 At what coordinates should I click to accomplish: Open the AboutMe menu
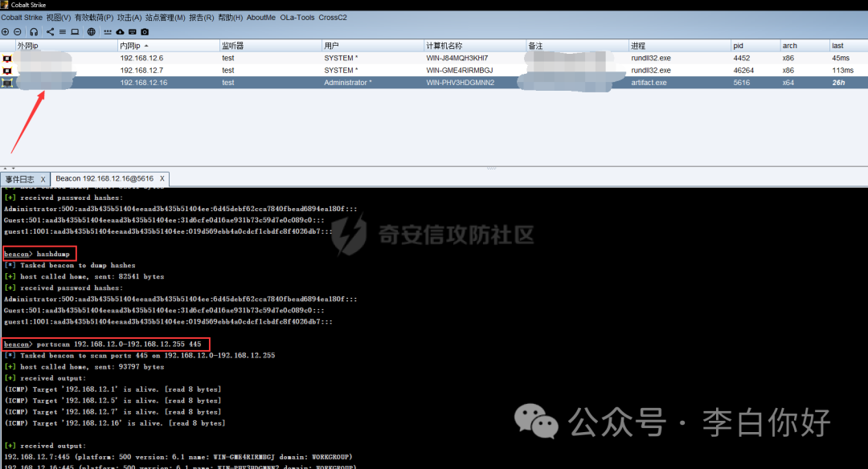261,18
